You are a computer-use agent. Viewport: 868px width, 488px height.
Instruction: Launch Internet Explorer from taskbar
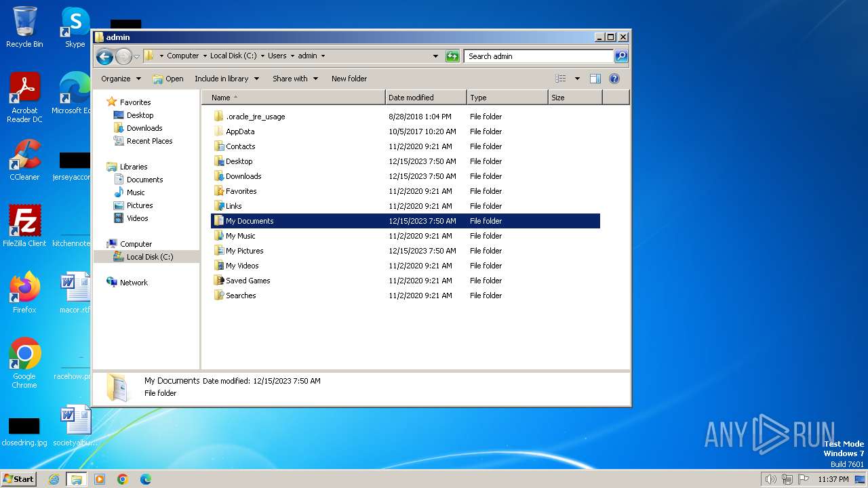(x=54, y=479)
